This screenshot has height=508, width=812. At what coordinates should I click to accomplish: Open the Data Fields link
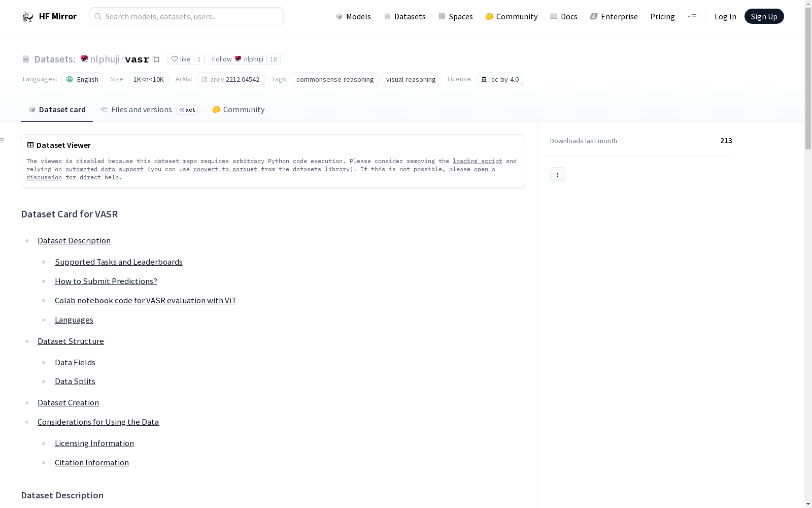(x=75, y=362)
